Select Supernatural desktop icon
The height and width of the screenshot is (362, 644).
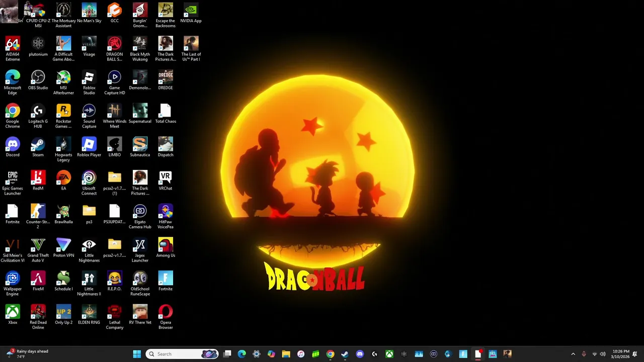click(x=140, y=114)
